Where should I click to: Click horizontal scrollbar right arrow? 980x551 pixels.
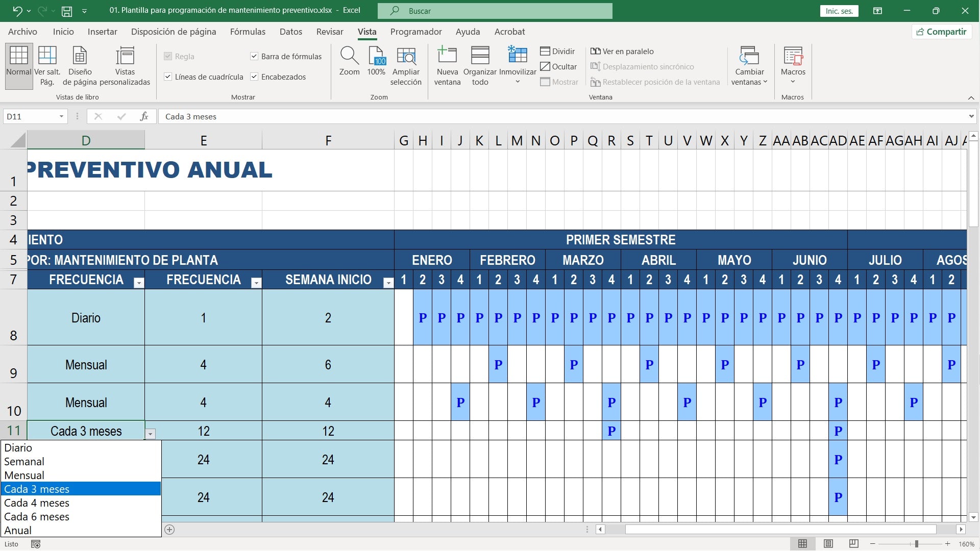click(961, 530)
